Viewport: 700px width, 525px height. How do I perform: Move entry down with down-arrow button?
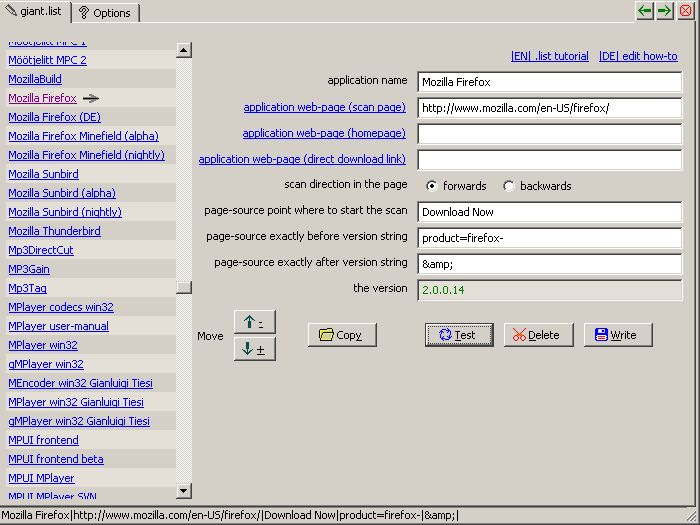point(254,349)
